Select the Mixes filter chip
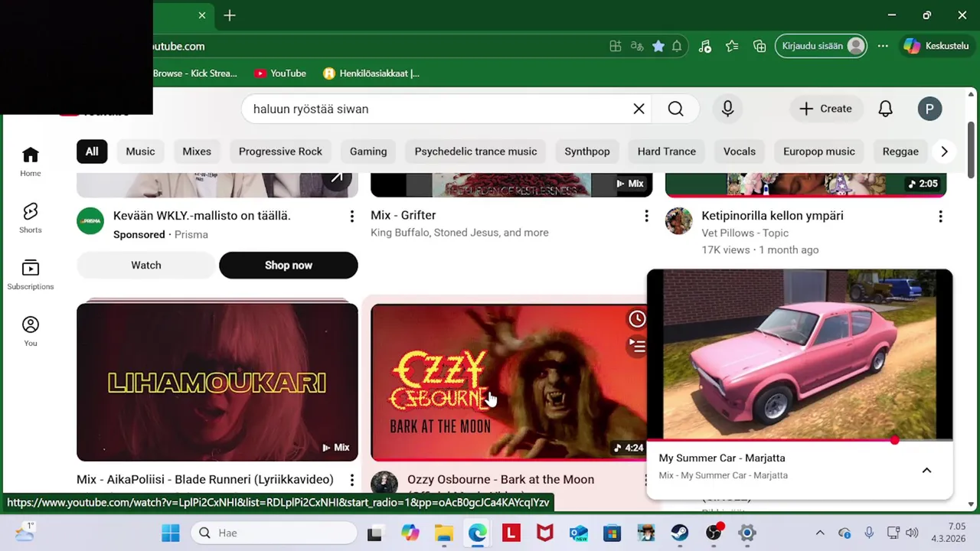This screenshot has width=980, height=551. [197, 152]
